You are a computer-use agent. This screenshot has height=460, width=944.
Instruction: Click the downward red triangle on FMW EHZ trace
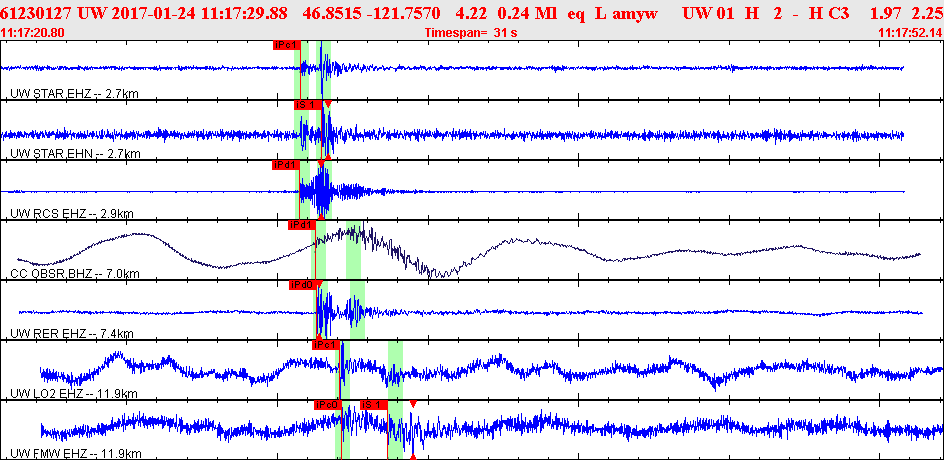pyautogui.click(x=413, y=404)
